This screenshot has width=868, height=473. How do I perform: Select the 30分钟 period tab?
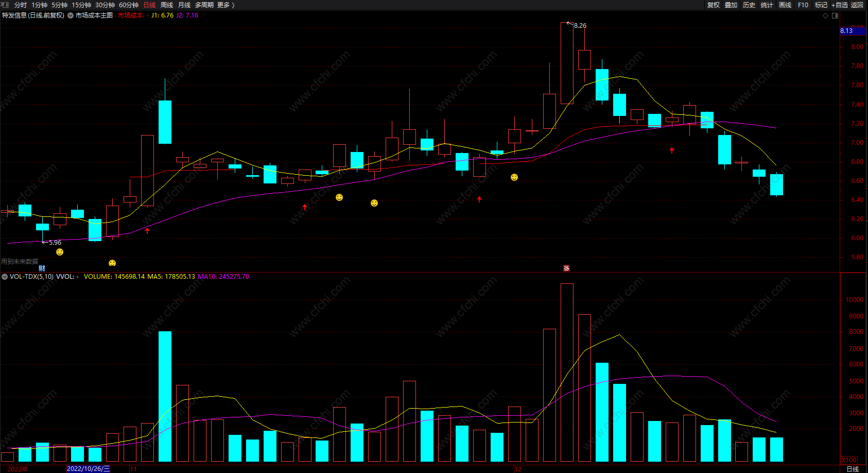pos(105,5)
